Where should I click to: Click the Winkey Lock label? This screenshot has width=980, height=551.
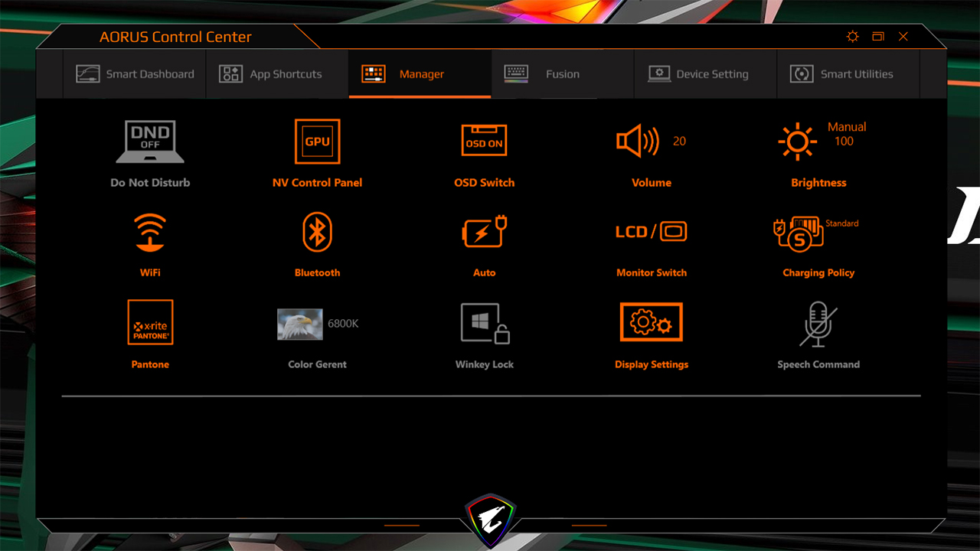485,365
